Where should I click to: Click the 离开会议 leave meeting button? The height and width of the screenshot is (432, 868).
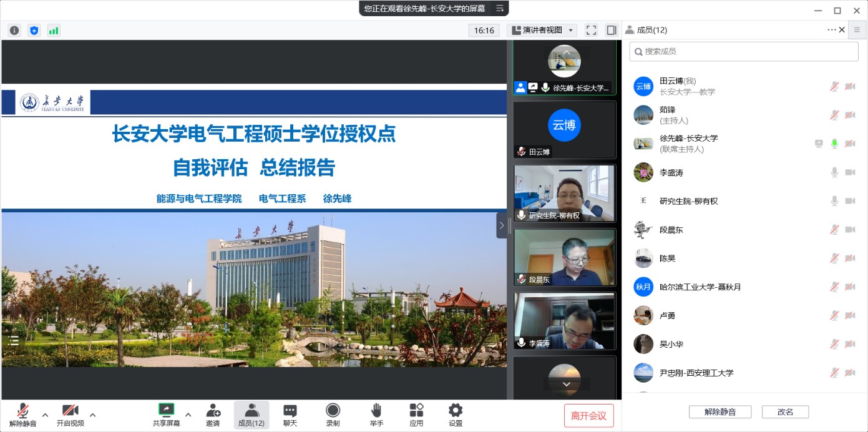click(x=588, y=416)
